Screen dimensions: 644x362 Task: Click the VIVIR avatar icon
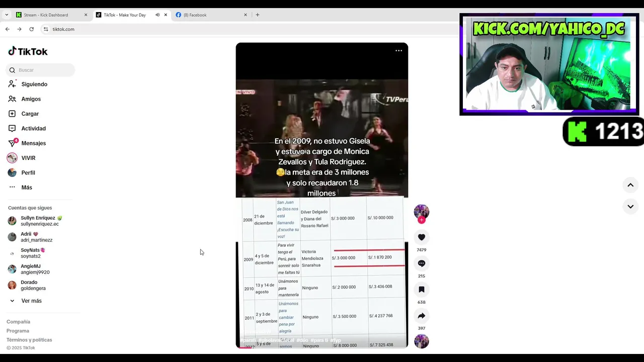click(x=12, y=158)
